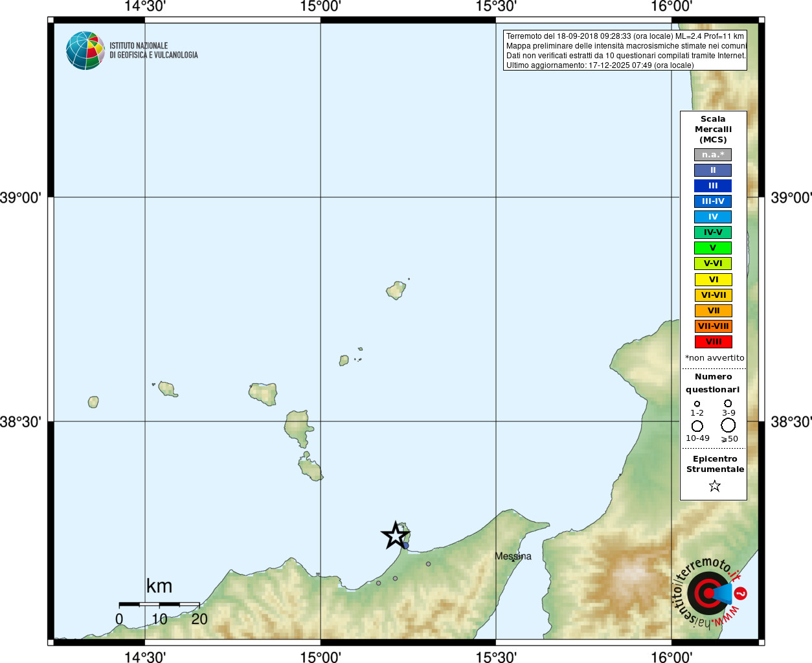Click the '0' scale bar value
This screenshot has width=812, height=663.
(119, 619)
